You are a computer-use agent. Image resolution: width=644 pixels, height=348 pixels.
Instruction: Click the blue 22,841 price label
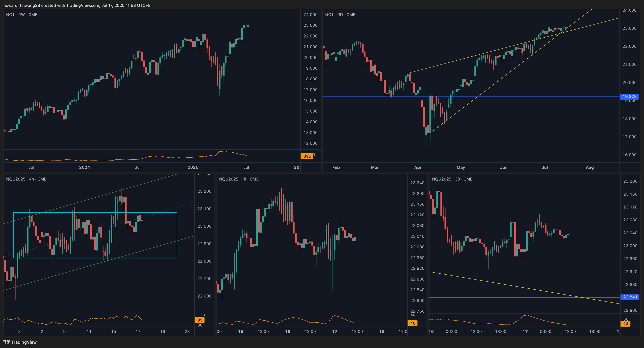[630, 297]
